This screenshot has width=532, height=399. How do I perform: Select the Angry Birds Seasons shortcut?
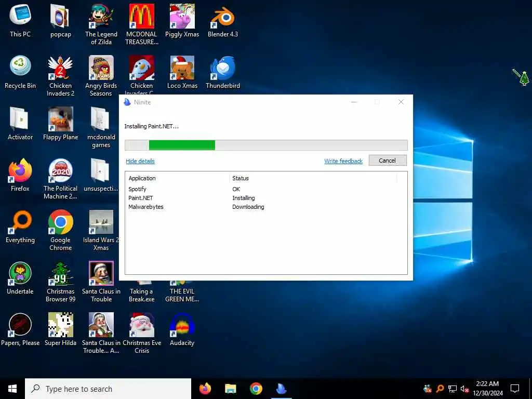click(x=101, y=76)
